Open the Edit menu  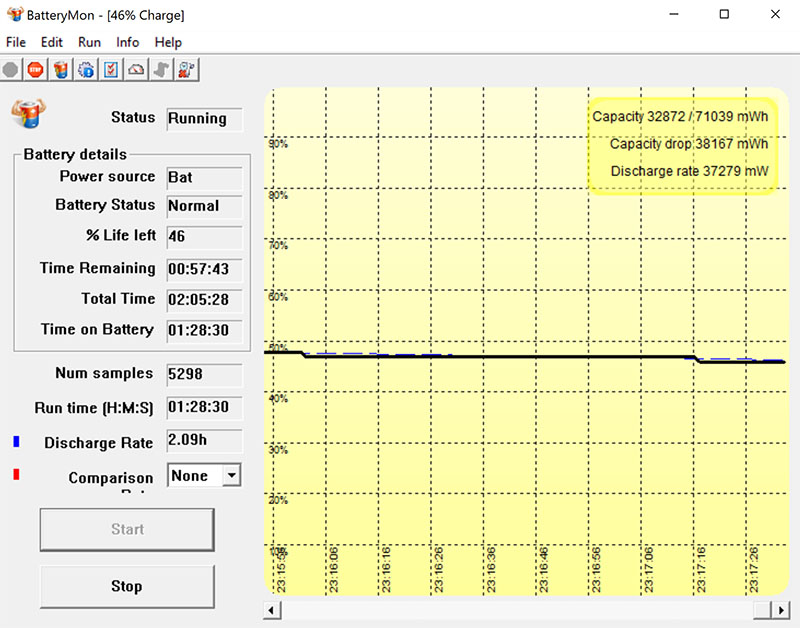[52, 42]
